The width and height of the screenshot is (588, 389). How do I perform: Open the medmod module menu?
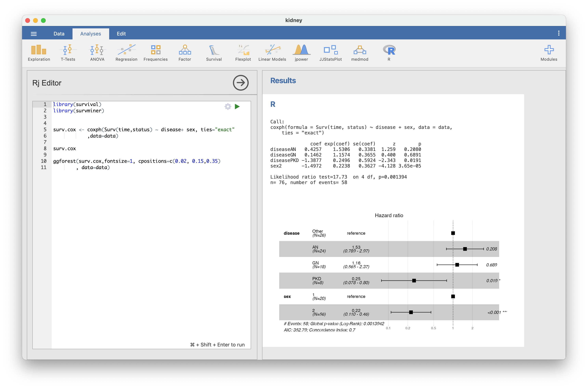(x=360, y=53)
